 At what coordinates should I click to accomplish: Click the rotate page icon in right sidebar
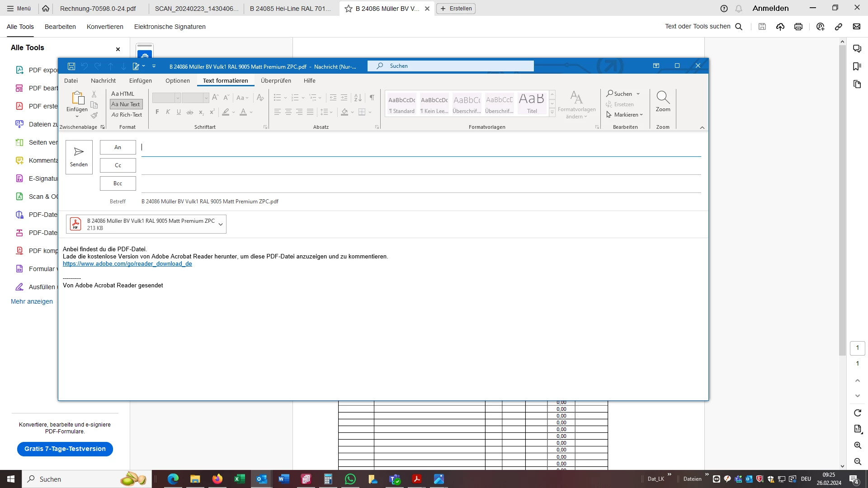[x=858, y=413]
